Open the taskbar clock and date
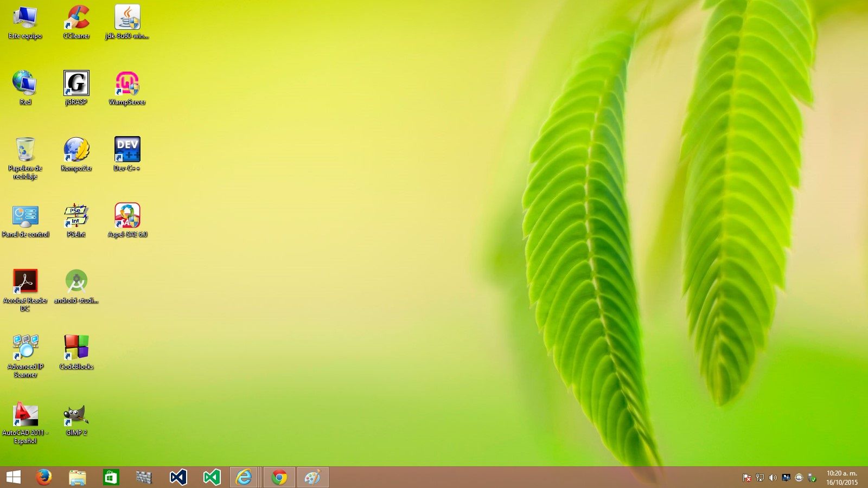 click(x=841, y=478)
